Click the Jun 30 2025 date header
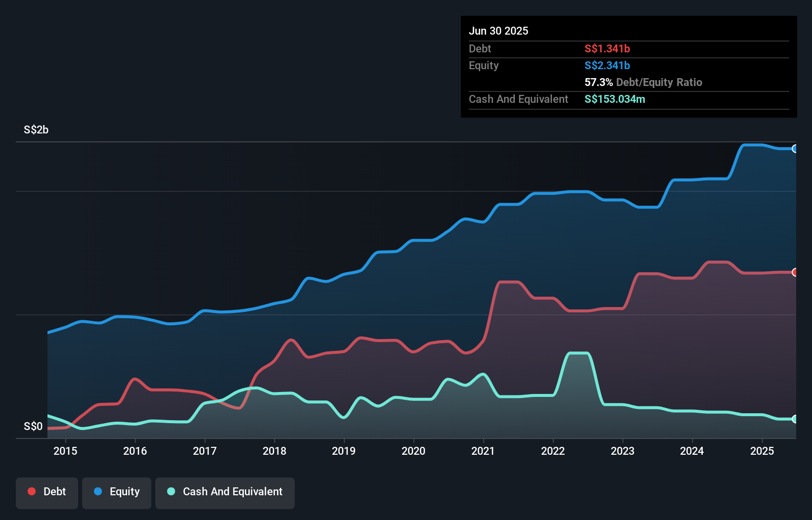 [x=499, y=31]
